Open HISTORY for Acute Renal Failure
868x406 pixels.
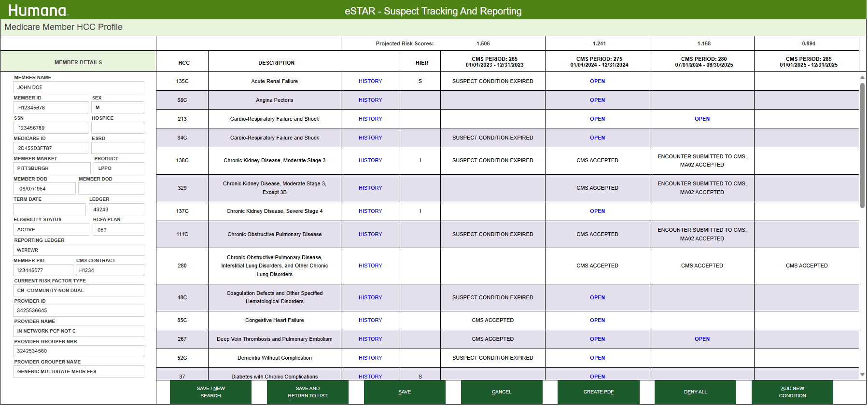pyautogui.click(x=370, y=81)
